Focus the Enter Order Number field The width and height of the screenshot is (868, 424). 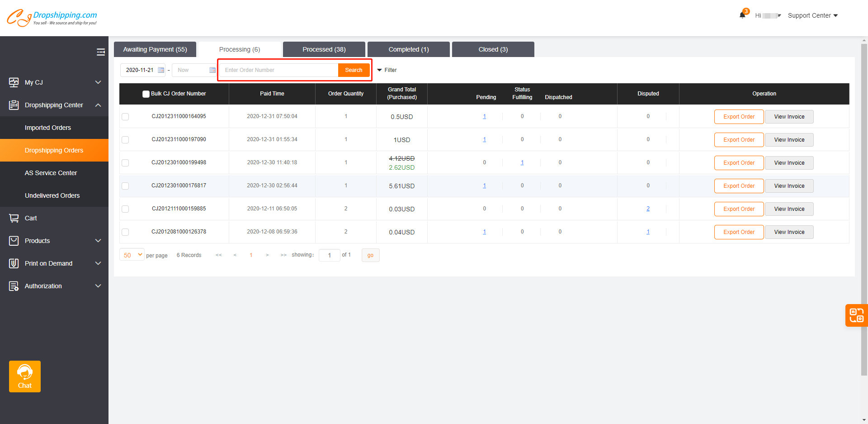[x=279, y=70]
